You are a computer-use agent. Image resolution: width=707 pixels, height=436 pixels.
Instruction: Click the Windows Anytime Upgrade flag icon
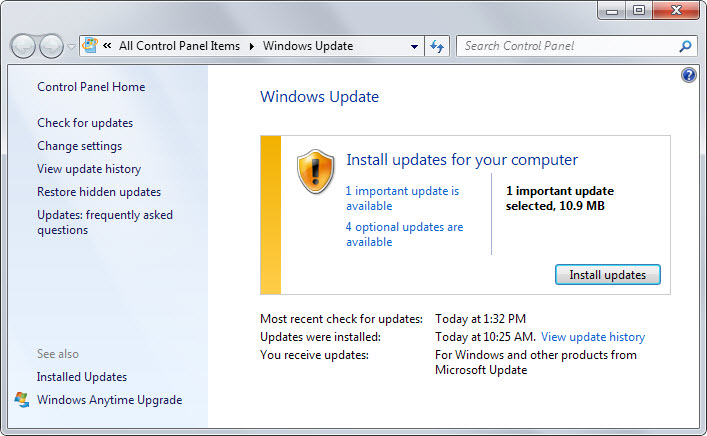pos(22,399)
